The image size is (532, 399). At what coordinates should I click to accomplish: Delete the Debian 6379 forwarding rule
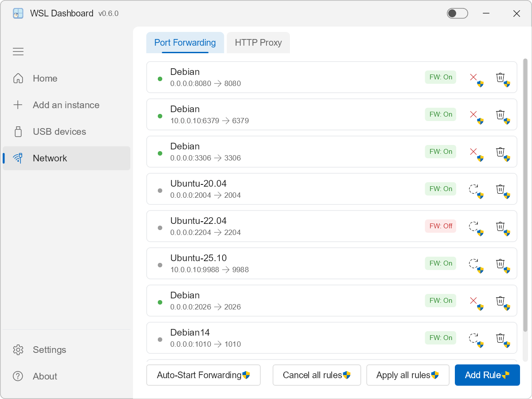(x=501, y=115)
